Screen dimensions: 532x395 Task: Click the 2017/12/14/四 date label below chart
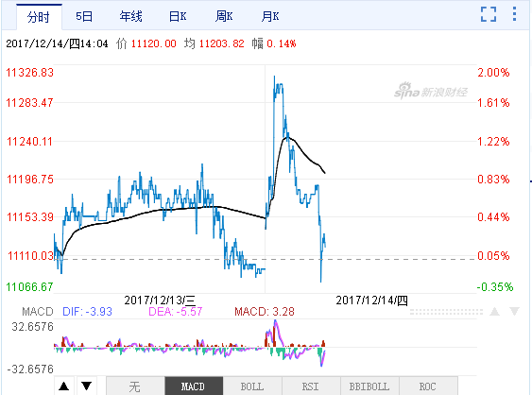[372, 301]
